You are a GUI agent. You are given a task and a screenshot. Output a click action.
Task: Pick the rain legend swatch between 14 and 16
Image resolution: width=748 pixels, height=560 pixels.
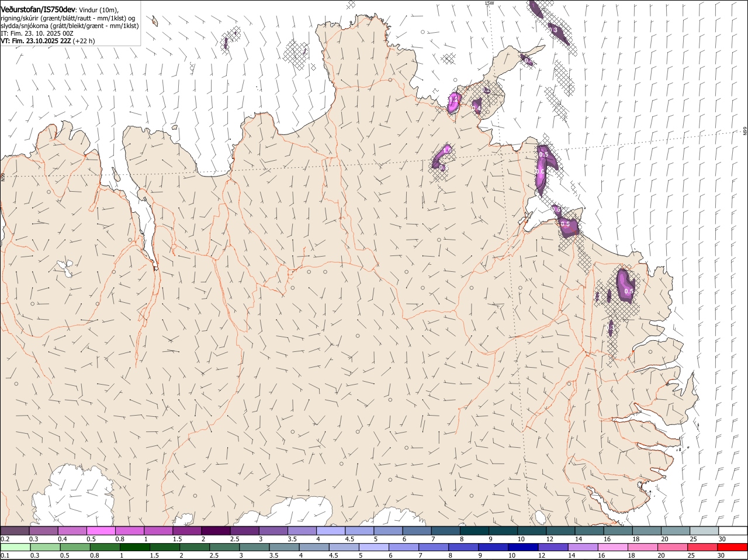click(583, 547)
